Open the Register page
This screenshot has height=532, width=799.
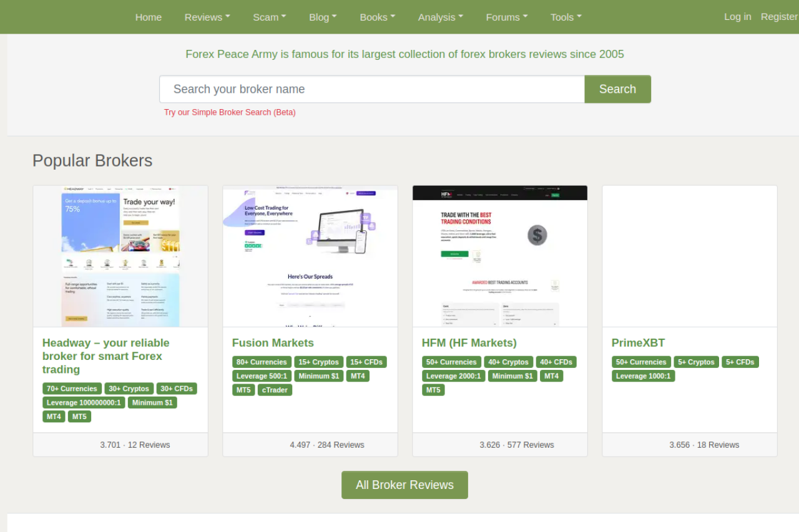click(779, 17)
